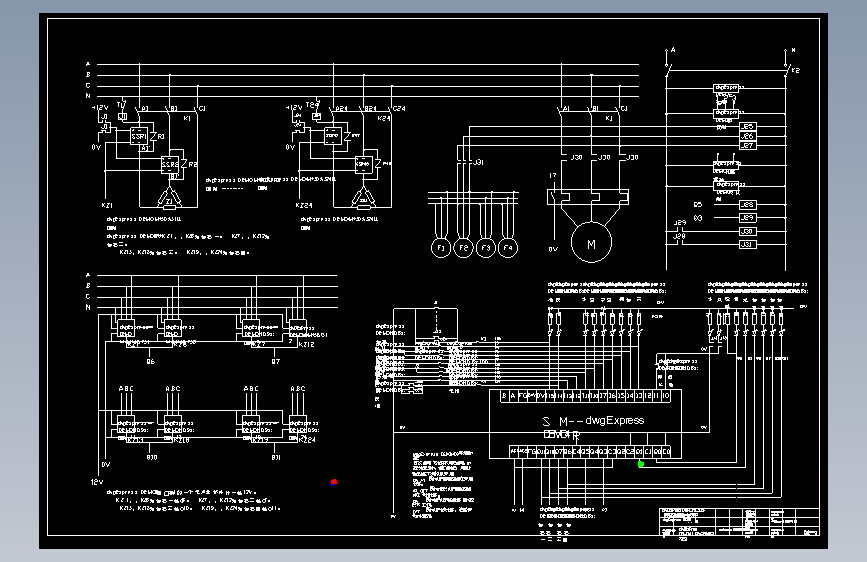Click the dwgExpress text in controller block
This screenshot has width=867, height=562.
click(x=614, y=420)
